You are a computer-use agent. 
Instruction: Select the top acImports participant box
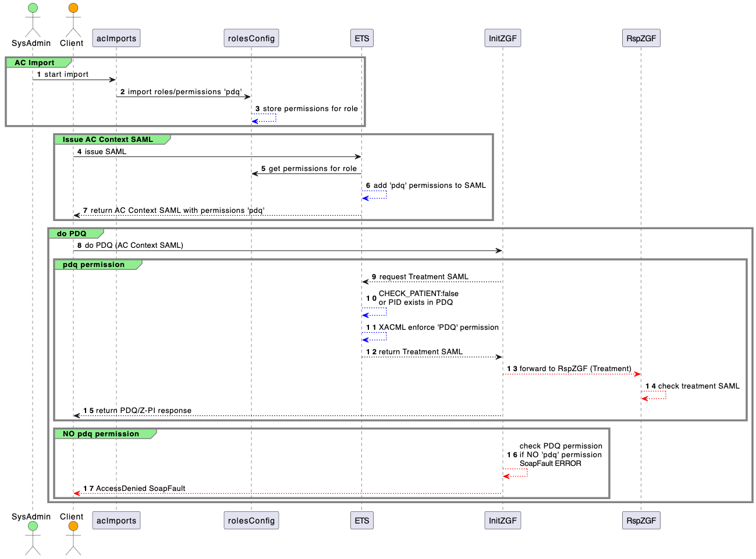pyautogui.click(x=116, y=38)
